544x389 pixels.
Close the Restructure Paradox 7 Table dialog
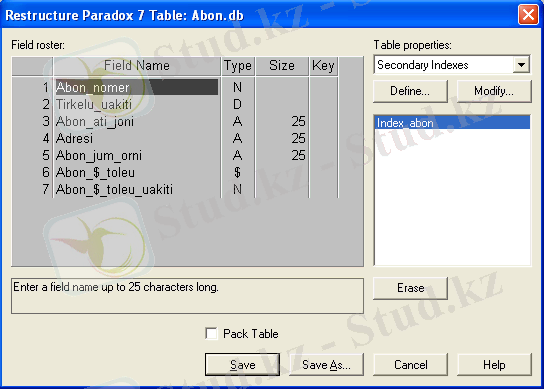coord(528,15)
